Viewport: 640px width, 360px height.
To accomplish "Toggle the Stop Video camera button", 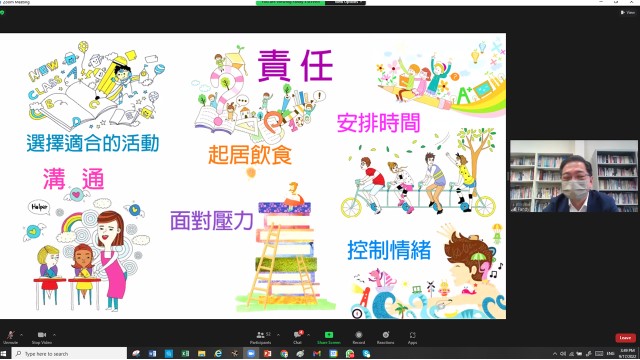I will pos(41,337).
